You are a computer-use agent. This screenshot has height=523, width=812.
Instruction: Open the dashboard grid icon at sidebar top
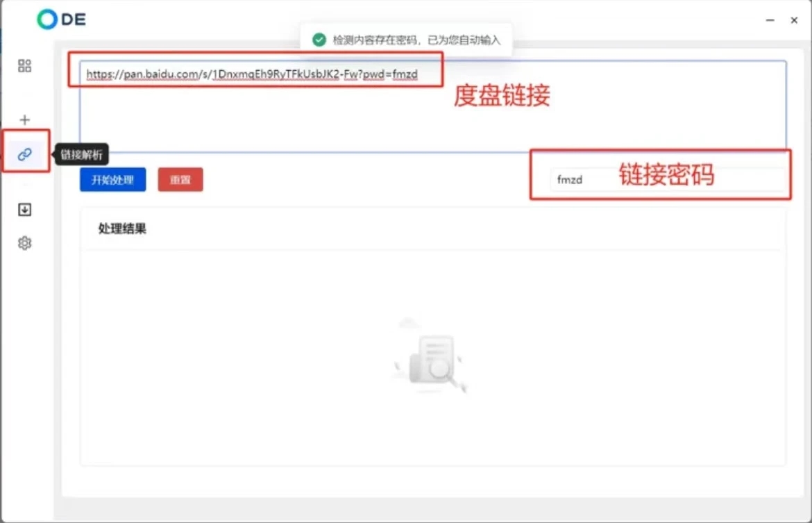pyautogui.click(x=25, y=66)
